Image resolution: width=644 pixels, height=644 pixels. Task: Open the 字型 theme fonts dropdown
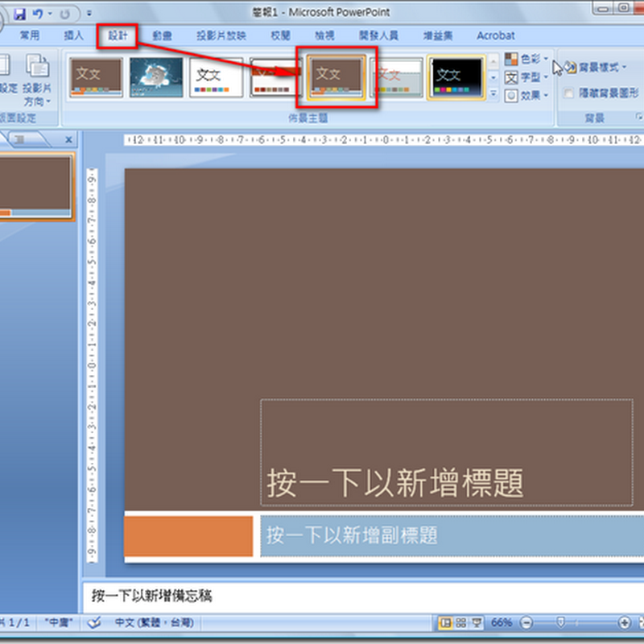[524, 77]
